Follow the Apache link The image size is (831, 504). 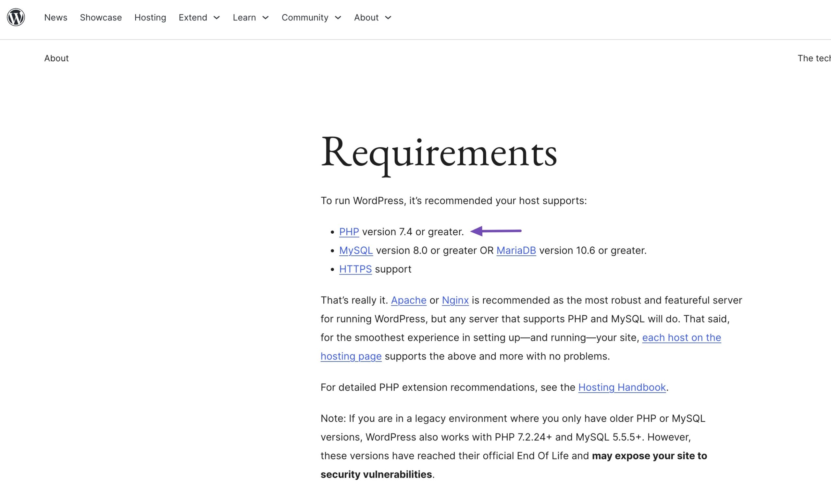[x=408, y=300]
